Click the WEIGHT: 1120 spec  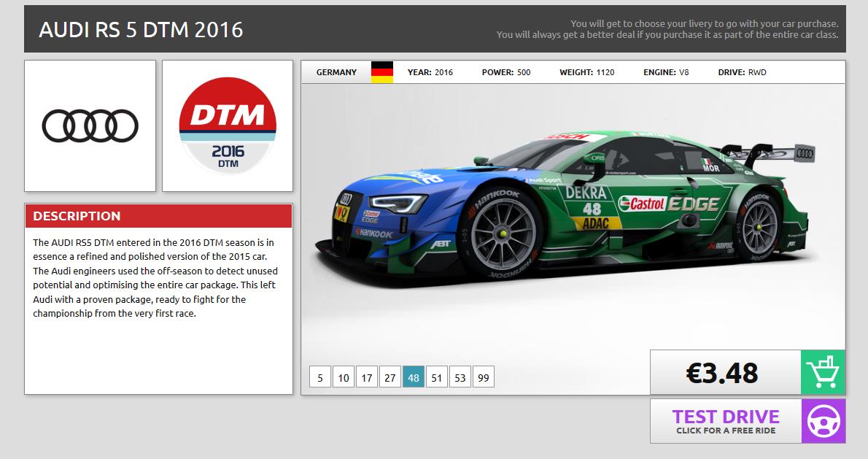tap(586, 72)
